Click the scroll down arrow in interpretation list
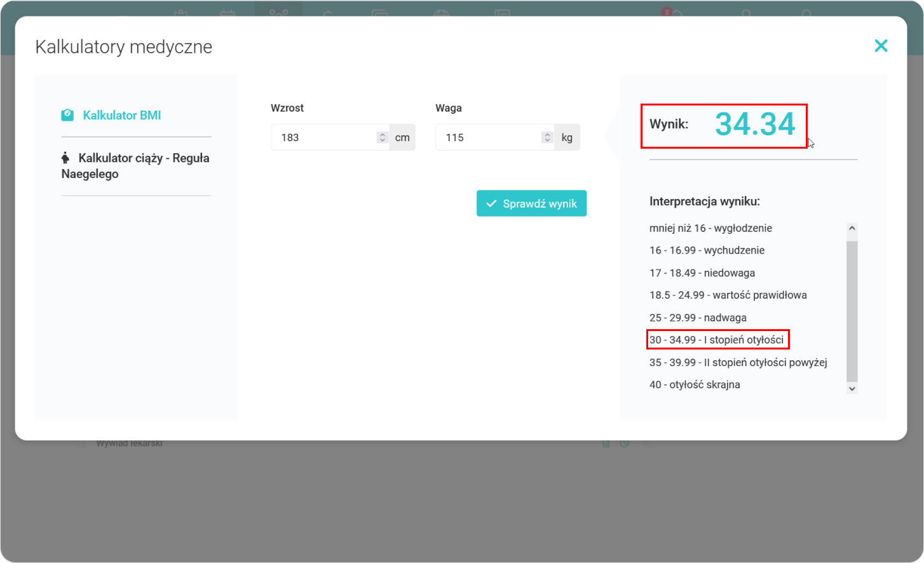The width and height of the screenshot is (924, 563). point(852,388)
